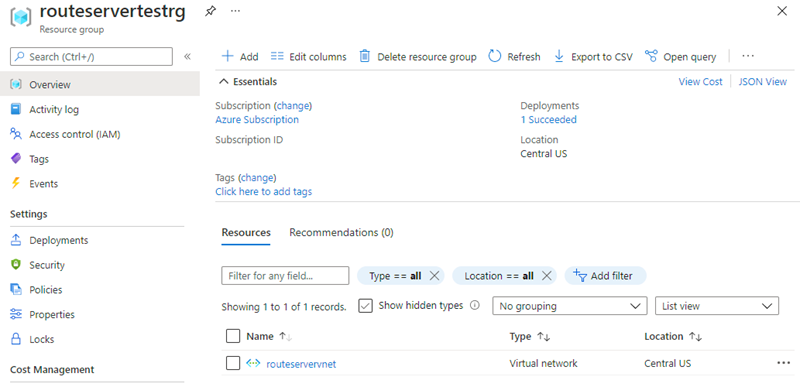The width and height of the screenshot is (800, 387).
Task: Click the resource group cube icon
Action: (x=20, y=17)
